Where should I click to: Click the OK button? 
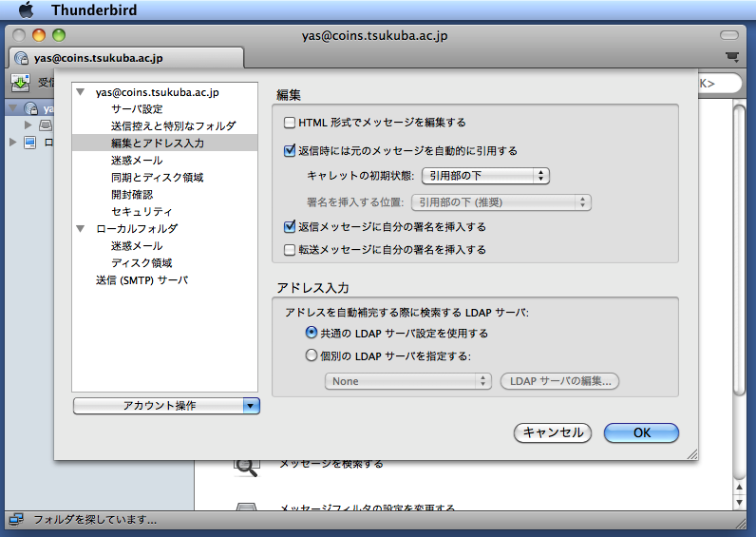(x=641, y=432)
